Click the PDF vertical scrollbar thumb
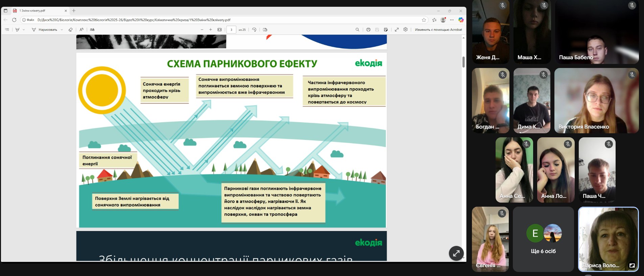This screenshot has height=276, width=644. pos(463,62)
